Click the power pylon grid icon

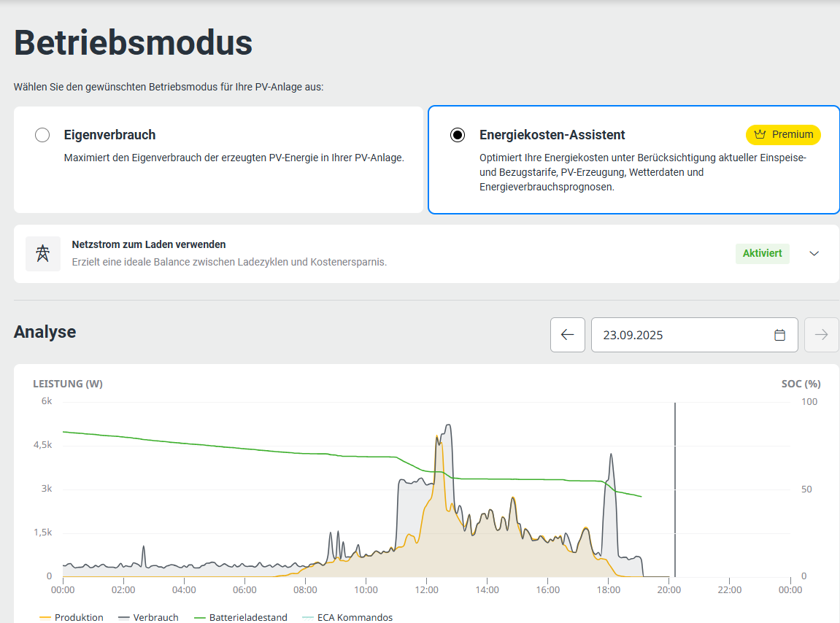pyautogui.click(x=43, y=254)
